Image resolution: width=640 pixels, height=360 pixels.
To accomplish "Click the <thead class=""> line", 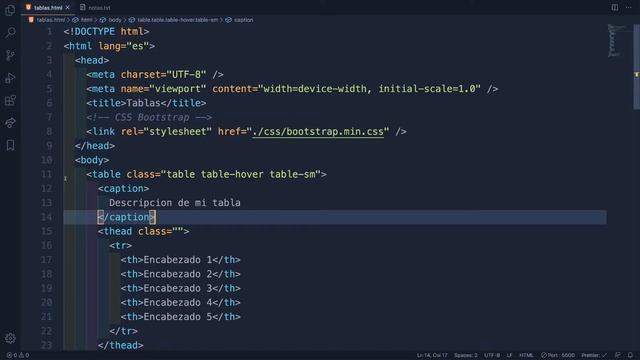I will coord(143,231).
